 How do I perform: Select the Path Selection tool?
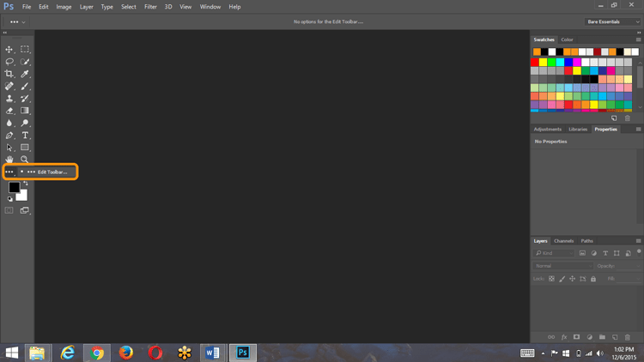click(x=9, y=148)
